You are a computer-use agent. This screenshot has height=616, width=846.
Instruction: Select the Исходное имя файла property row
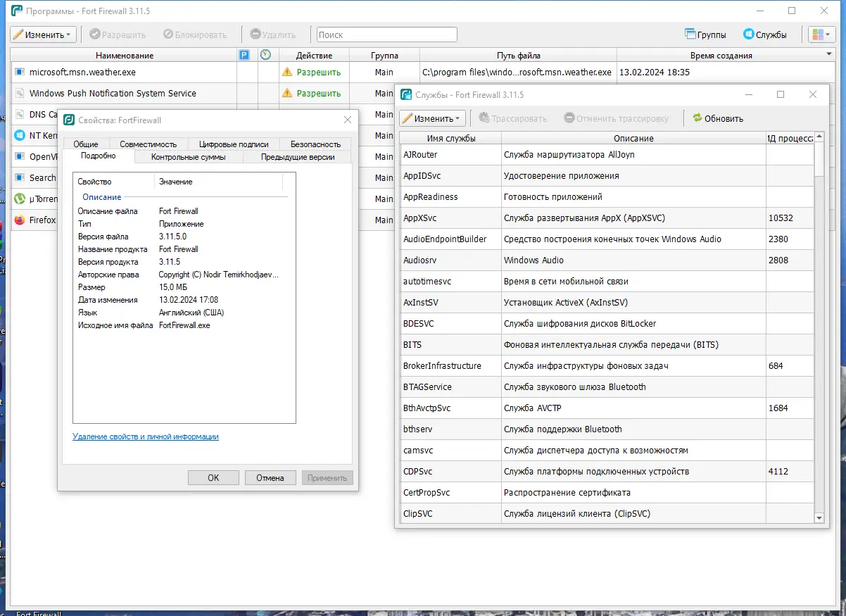point(181,325)
